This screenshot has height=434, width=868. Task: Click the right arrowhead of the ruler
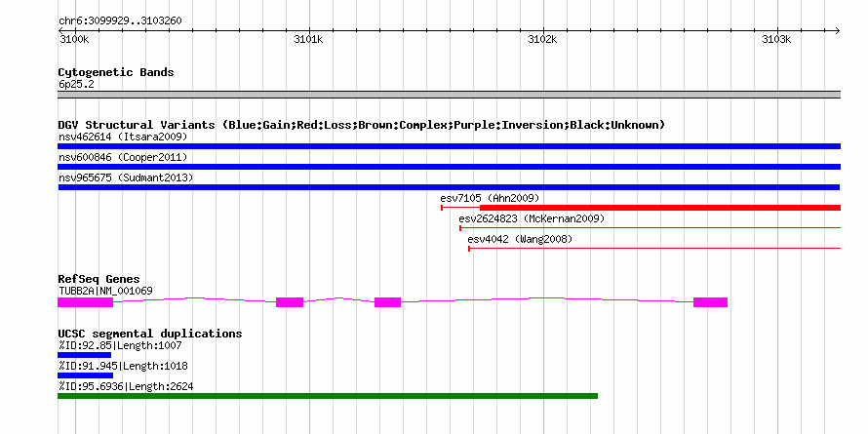[x=838, y=30]
